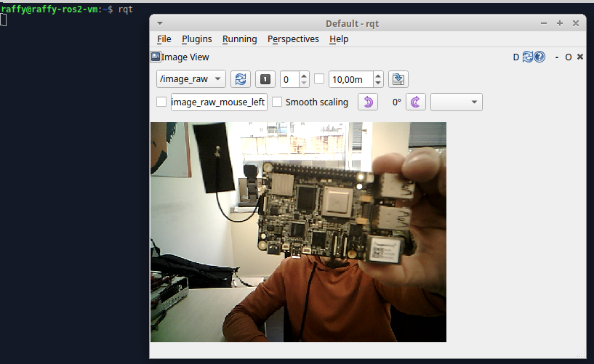
Task: Rotate the image right
Action: click(x=416, y=102)
